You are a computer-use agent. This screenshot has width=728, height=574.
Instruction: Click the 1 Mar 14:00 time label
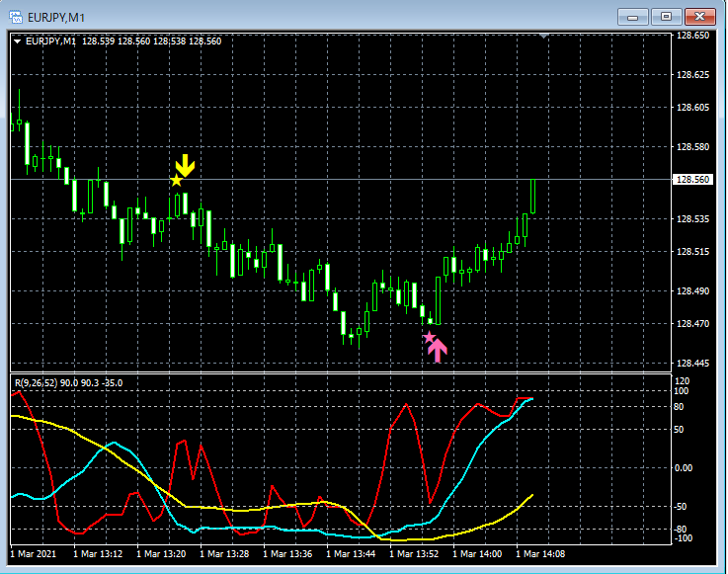pyautogui.click(x=477, y=554)
